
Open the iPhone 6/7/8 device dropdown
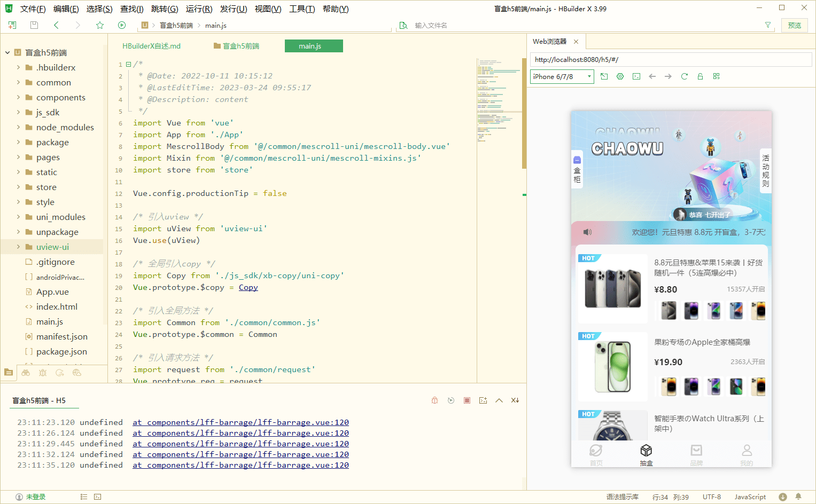[x=562, y=76]
